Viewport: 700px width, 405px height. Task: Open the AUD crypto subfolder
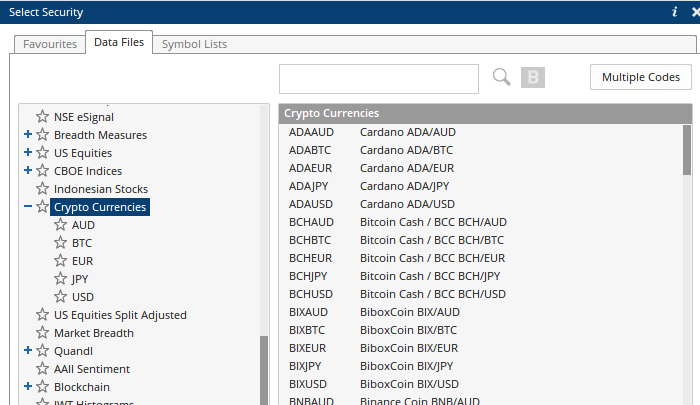pos(83,225)
